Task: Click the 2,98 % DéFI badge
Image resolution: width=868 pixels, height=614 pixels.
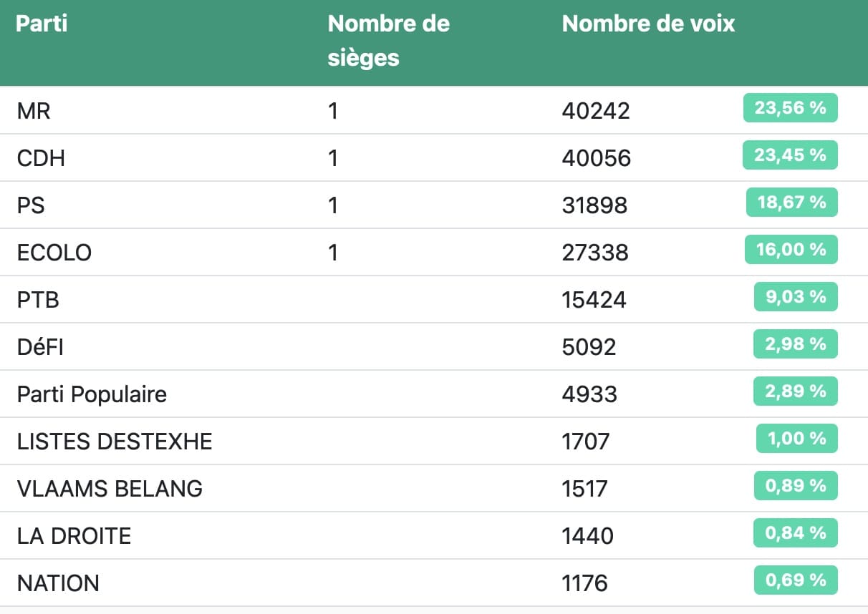Action: 796,344
